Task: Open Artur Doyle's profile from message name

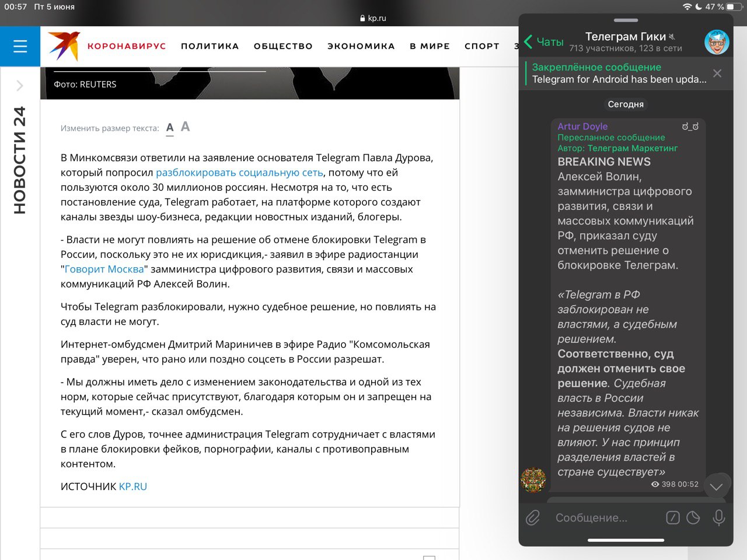Action: coord(582,127)
